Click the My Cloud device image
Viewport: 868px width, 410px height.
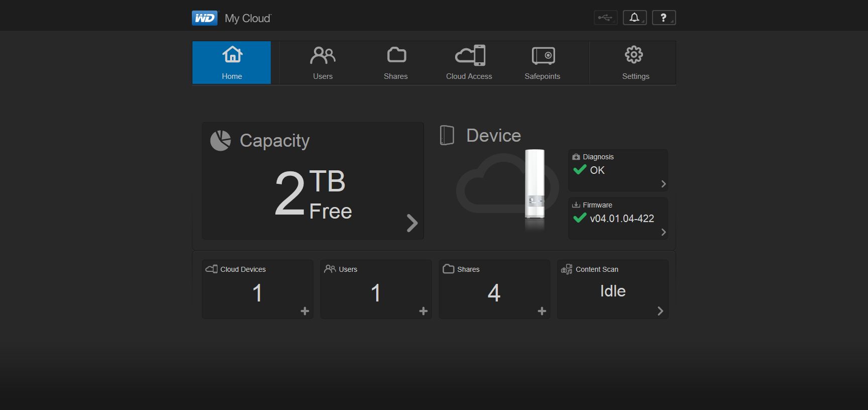coord(534,184)
